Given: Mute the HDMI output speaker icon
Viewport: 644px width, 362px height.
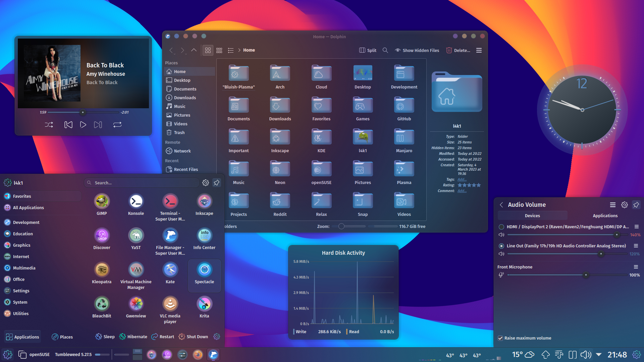Looking at the screenshot, I should click(x=501, y=235).
